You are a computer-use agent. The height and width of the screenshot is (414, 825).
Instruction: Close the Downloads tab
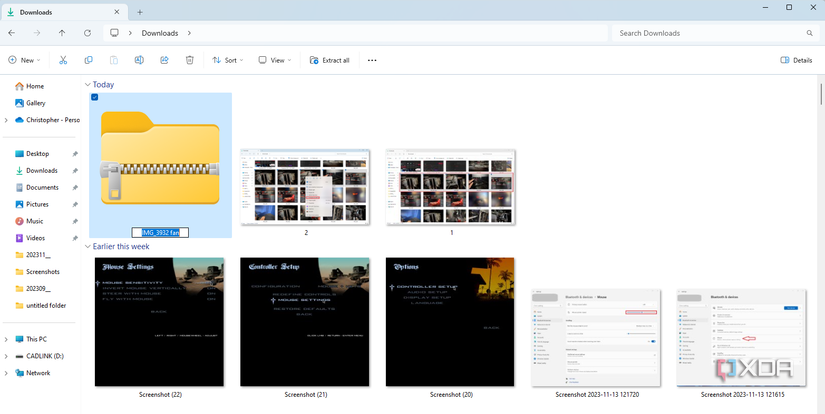point(117,12)
